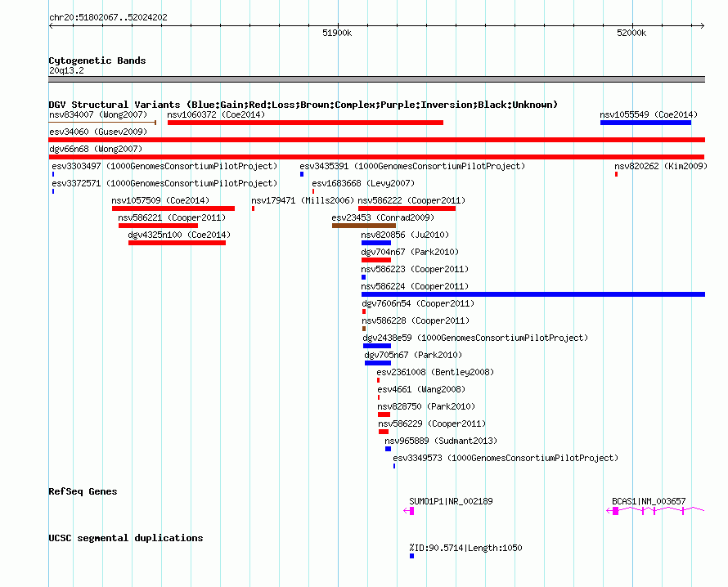
Task: Click the nsv179471 (Mills2006) label
Action: coord(303,200)
